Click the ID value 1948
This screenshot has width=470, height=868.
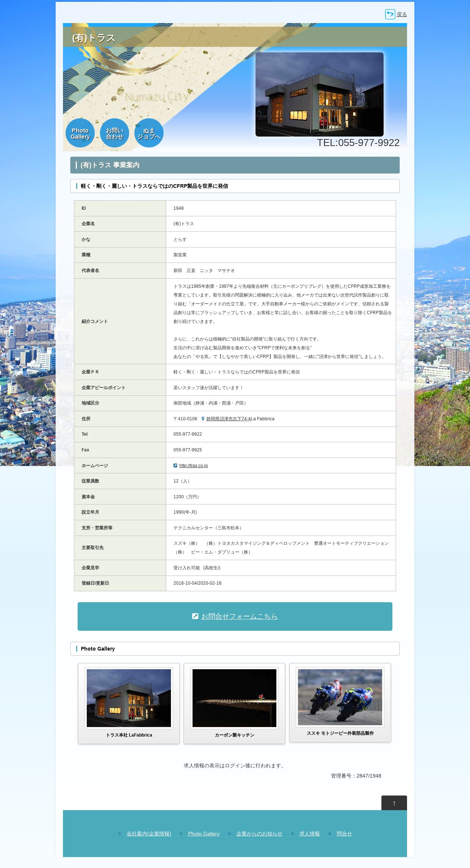(179, 208)
